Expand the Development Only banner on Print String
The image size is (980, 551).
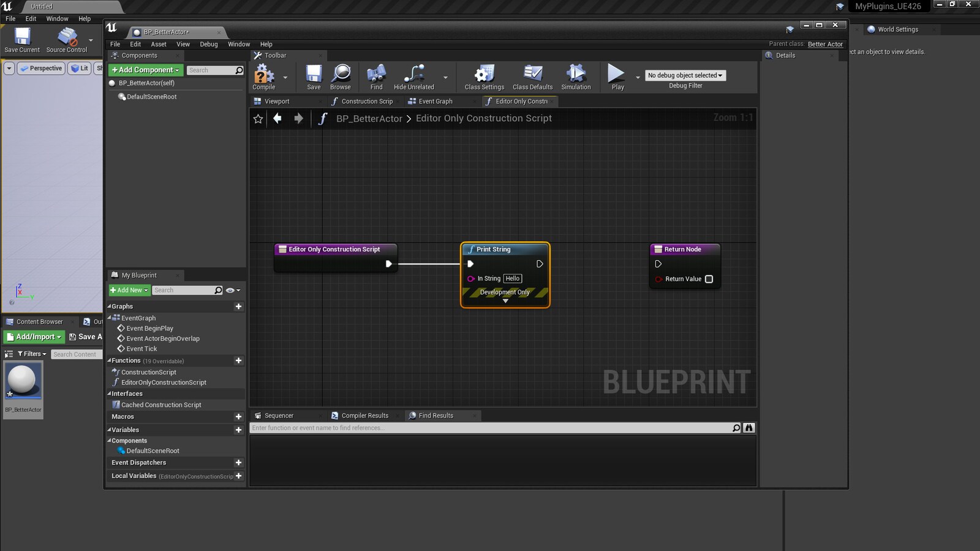click(505, 301)
